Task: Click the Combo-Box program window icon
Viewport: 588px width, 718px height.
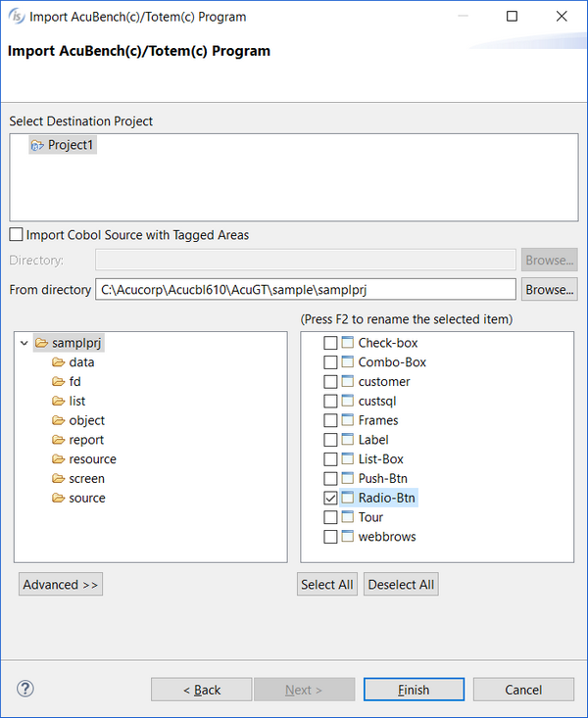Action: pos(348,361)
